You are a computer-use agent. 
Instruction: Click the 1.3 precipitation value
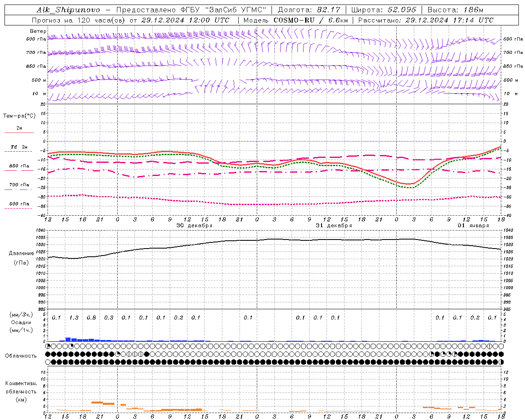(x=74, y=318)
